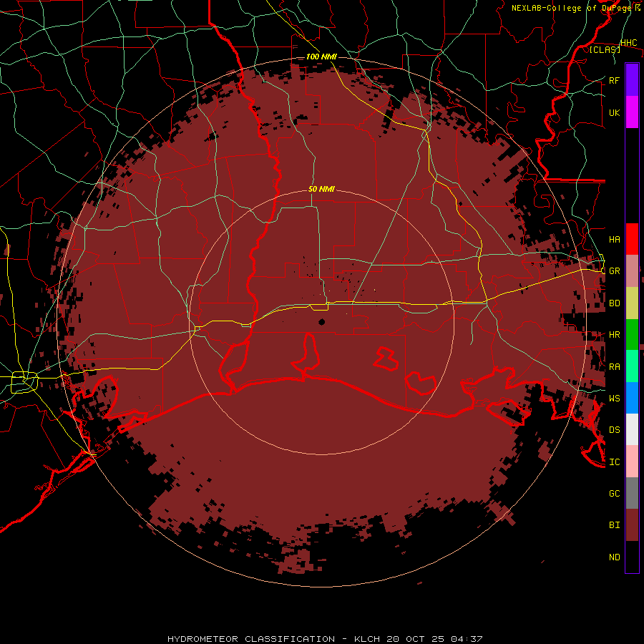Click the HHC product label
This screenshot has width=644, height=644.
(x=628, y=43)
